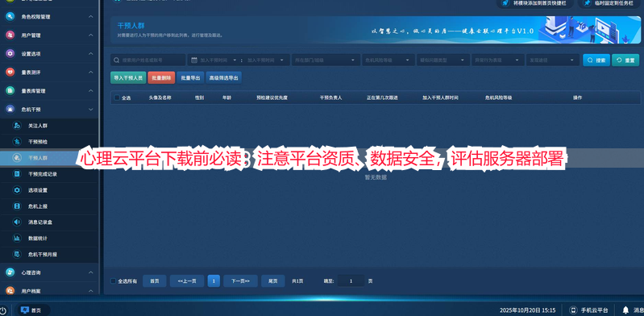644x316 pixels.
Task: Open the start 加入干预时间 date dropdown
Action: tap(235, 60)
